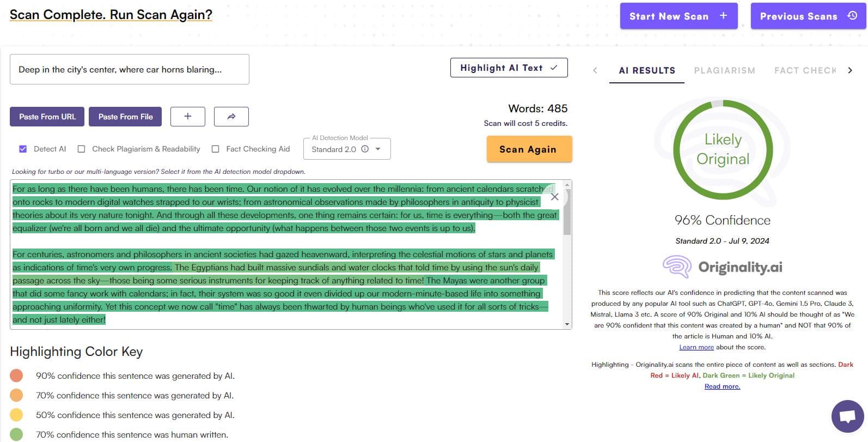Image resolution: width=868 pixels, height=442 pixels.
Task: Click the plus icon button beside Paste From File
Action: 187,117
